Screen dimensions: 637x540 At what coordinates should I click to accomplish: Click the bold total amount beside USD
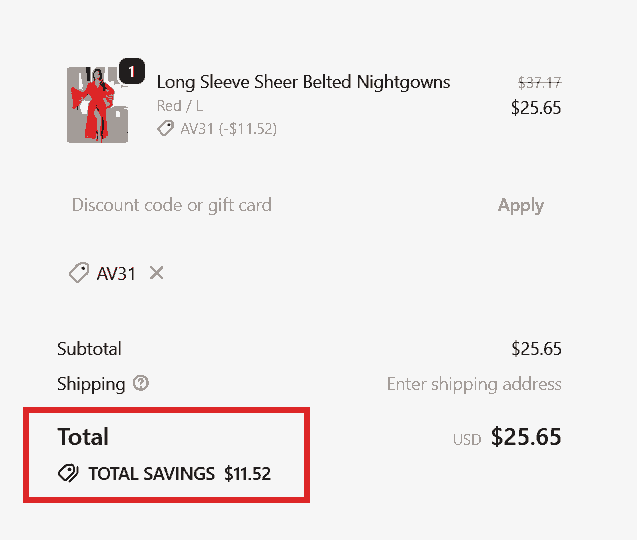tap(526, 437)
